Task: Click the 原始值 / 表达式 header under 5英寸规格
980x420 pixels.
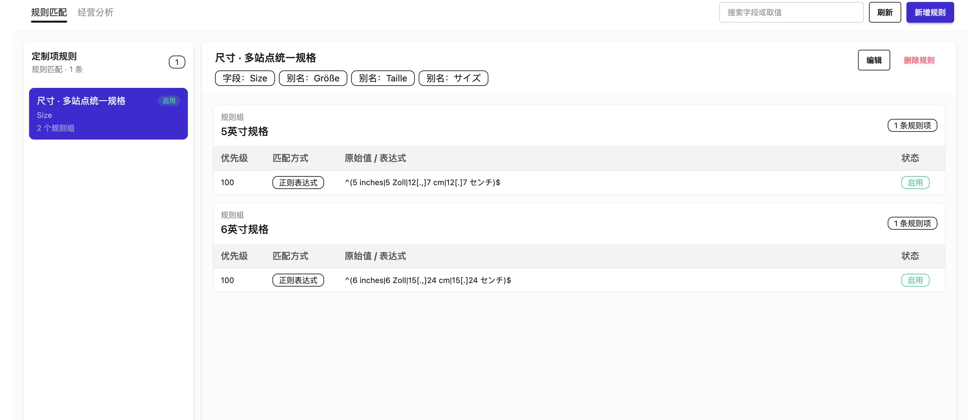Action: [x=375, y=158]
